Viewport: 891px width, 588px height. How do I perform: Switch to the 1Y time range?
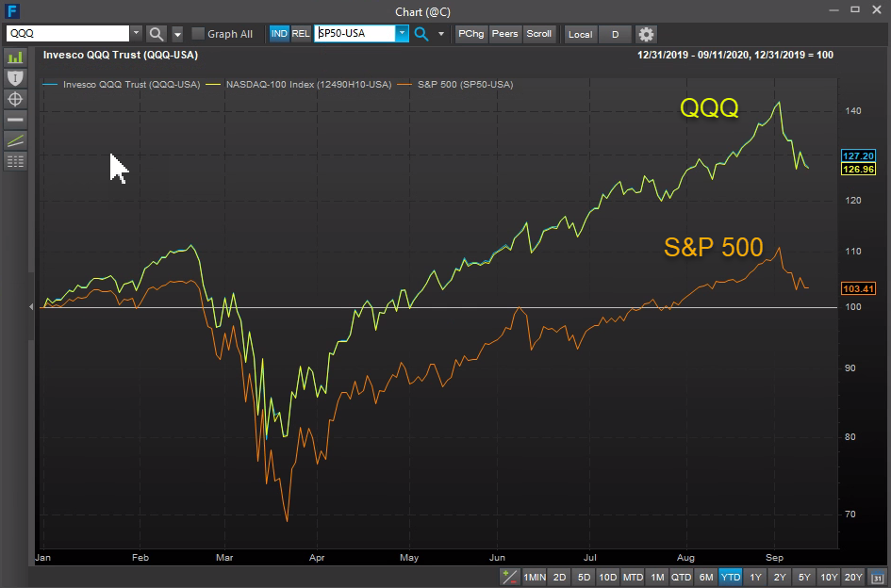point(755,578)
